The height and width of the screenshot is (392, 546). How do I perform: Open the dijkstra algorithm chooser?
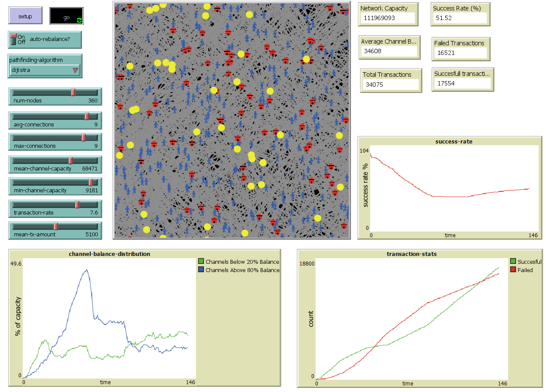pyautogui.click(x=44, y=70)
